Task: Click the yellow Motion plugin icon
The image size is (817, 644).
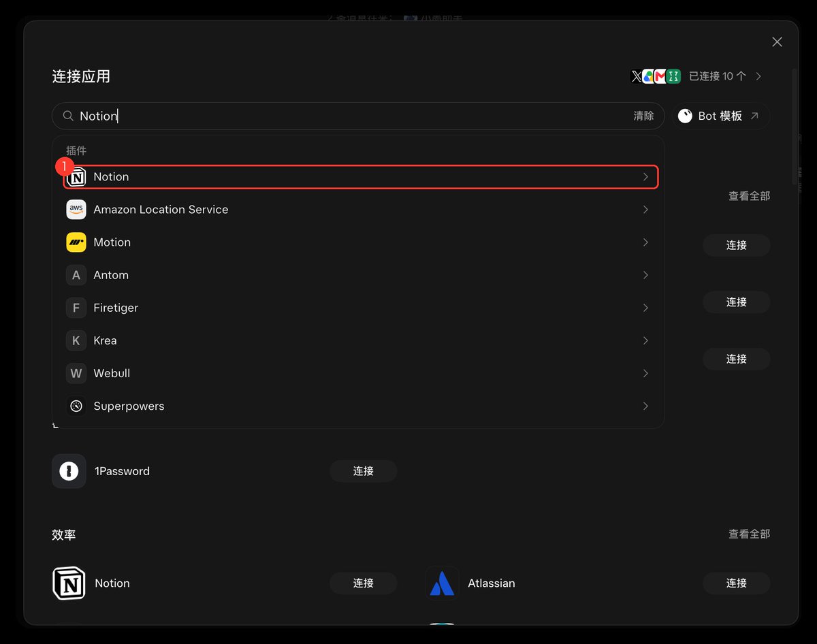Action: click(x=76, y=242)
